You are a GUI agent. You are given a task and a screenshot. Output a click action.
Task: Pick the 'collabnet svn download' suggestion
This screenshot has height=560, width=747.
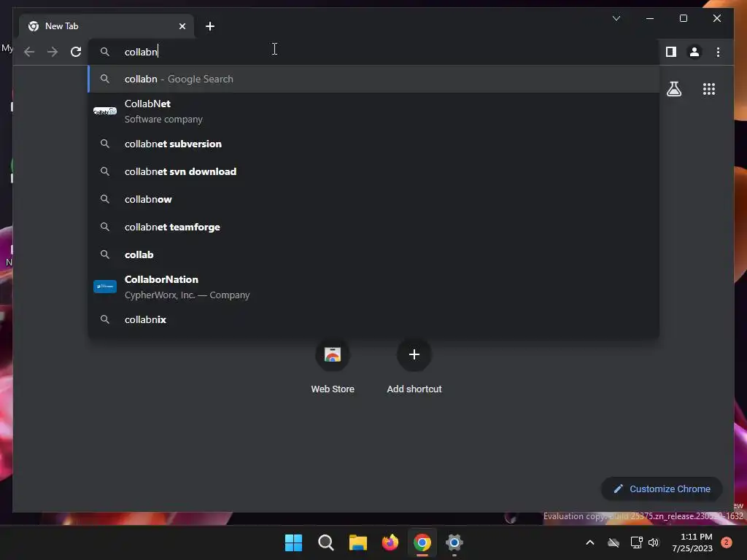point(374,171)
